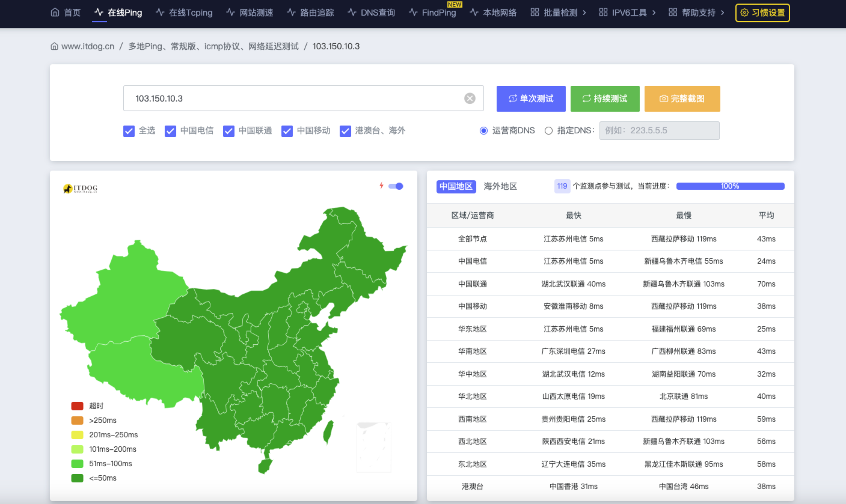The width and height of the screenshot is (846, 504).
Task: Expand the IPV6工具 menu arrow
Action: pos(654,13)
